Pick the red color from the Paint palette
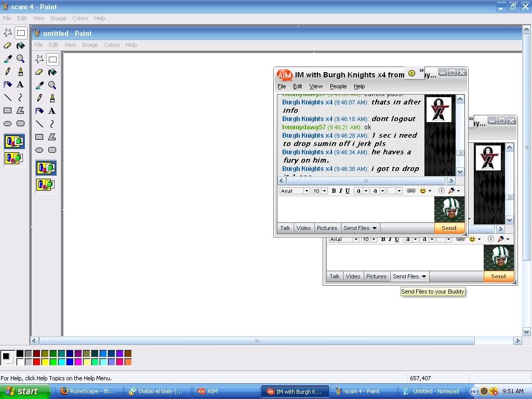 [36, 362]
